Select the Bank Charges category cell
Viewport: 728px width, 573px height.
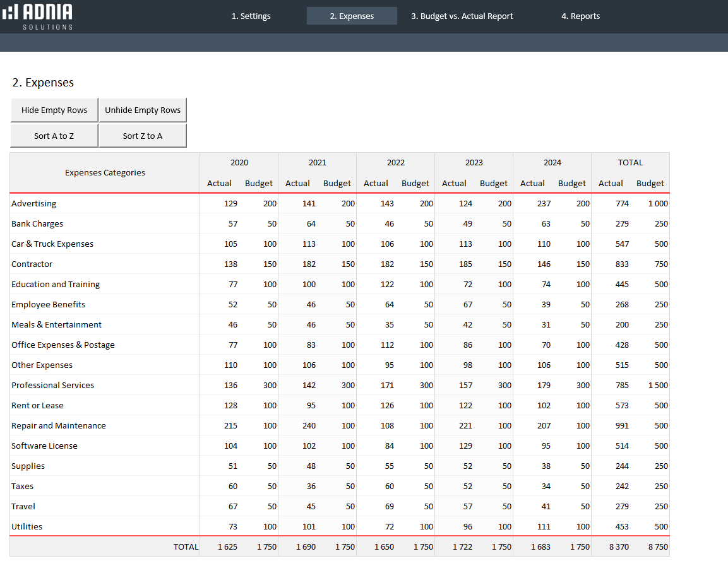[x=37, y=224]
